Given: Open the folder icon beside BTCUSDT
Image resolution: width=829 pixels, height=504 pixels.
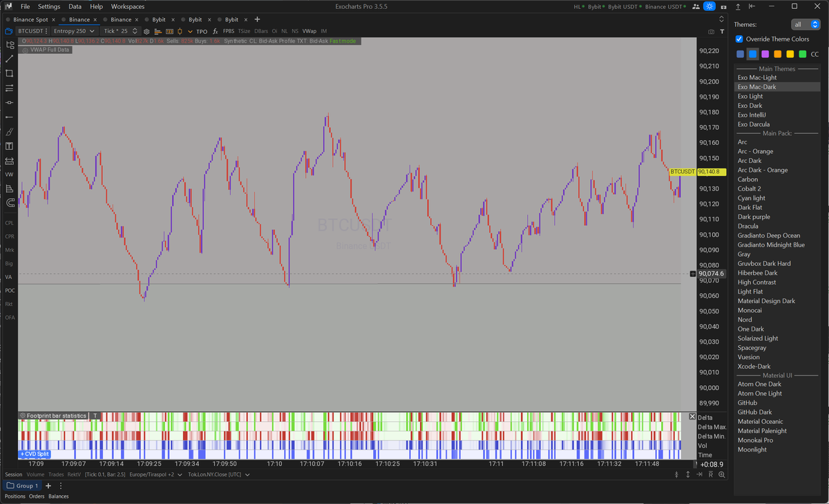Looking at the screenshot, I should point(8,31).
